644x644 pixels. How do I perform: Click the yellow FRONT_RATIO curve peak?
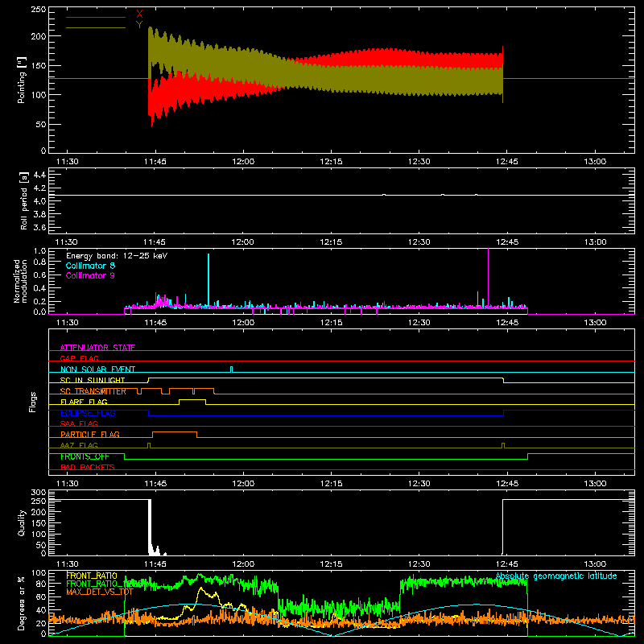pos(200,589)
